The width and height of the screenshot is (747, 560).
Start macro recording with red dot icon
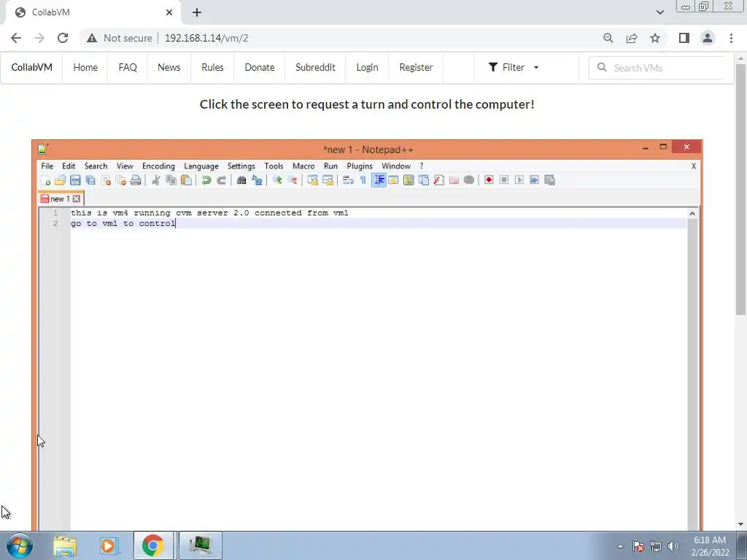(x=489, y=180)
